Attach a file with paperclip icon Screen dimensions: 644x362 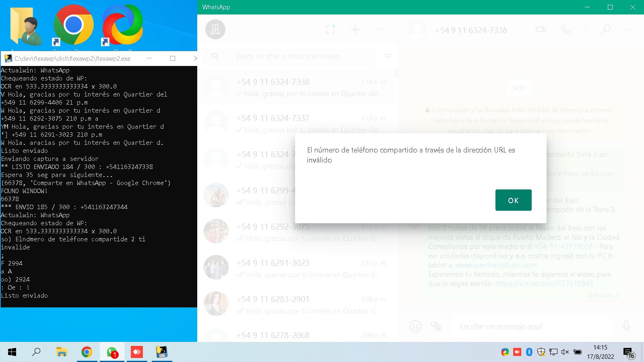click(x=436, y=326)
